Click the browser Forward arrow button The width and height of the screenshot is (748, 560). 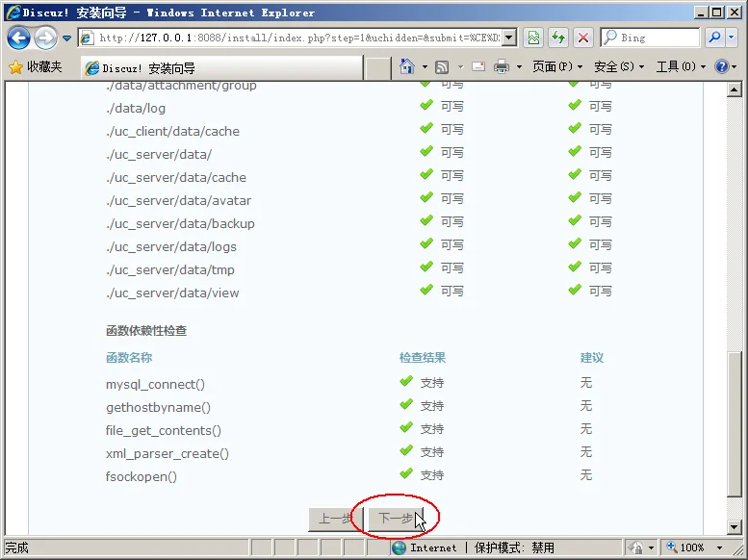pos(46,38)
